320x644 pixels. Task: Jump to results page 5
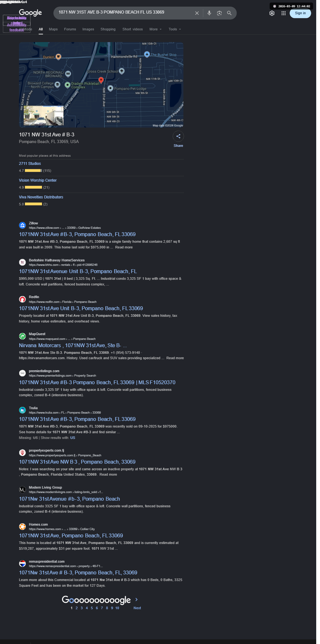[x=92, y=608]
